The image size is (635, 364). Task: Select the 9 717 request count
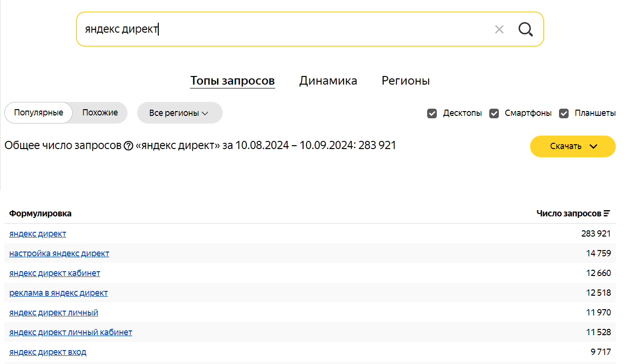601,352
